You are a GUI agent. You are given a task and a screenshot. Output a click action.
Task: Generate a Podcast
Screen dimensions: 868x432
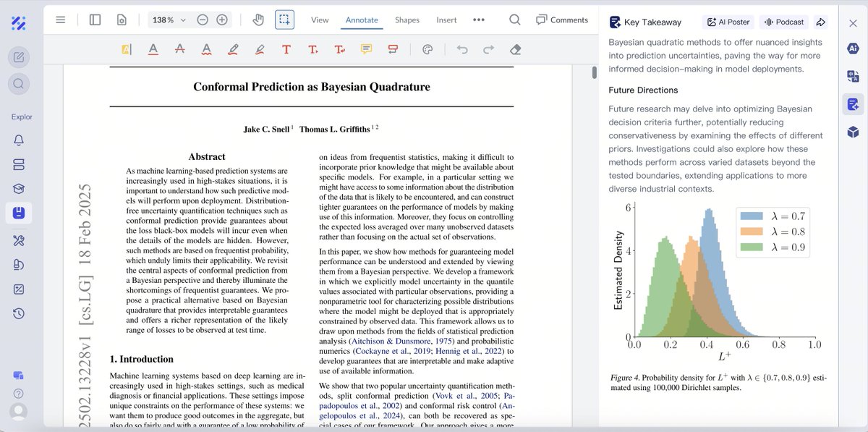[784, 22]
